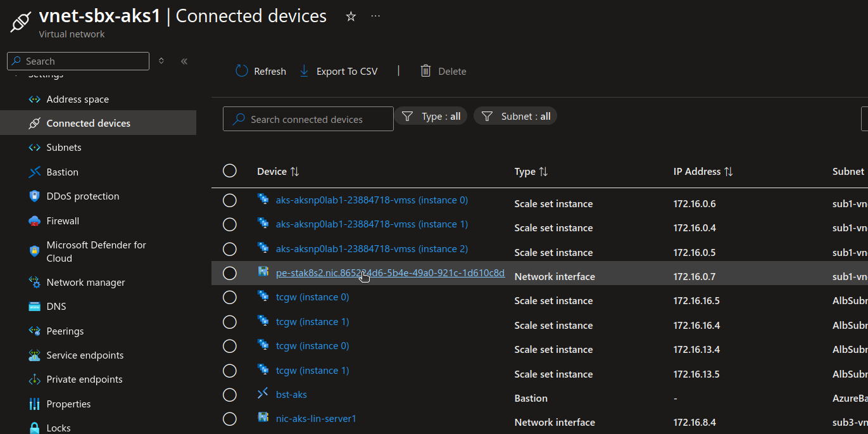This screenshot has width=868, height=434.
Task: Click the Search connected devices field
Action: pos(308,119)
